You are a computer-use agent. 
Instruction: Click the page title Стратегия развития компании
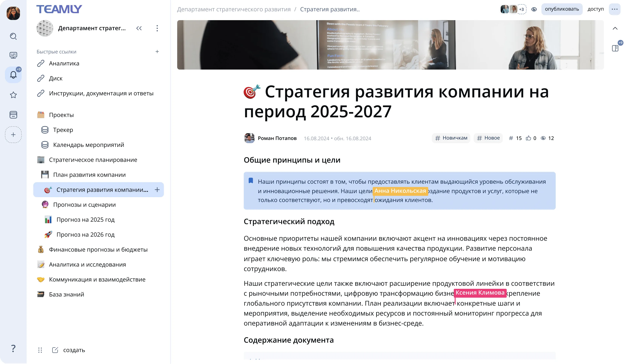(396, 101)
